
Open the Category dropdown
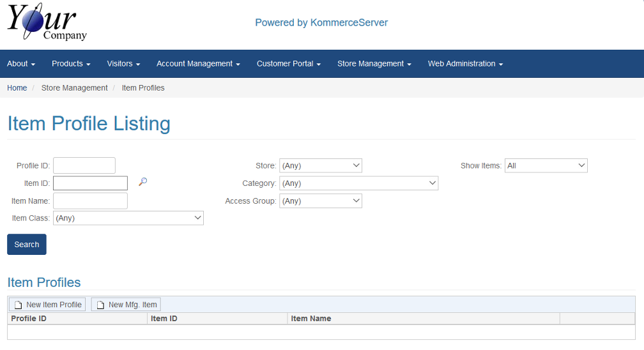coord(358,183)
